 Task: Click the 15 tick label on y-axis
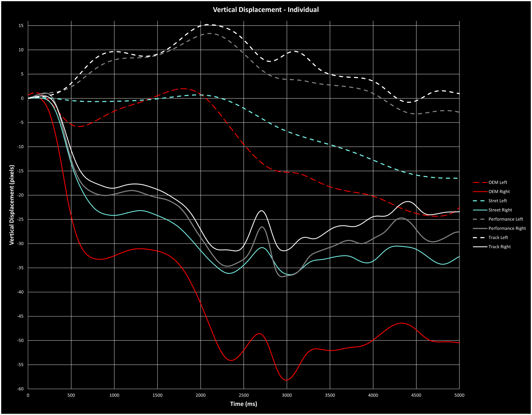21,26
